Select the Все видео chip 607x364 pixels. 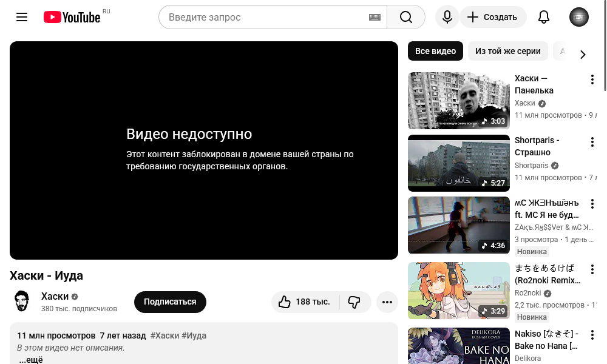click(435, 51)
